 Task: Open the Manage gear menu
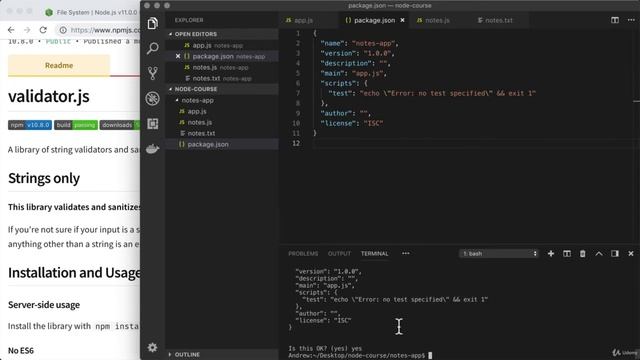coord(152,347)
